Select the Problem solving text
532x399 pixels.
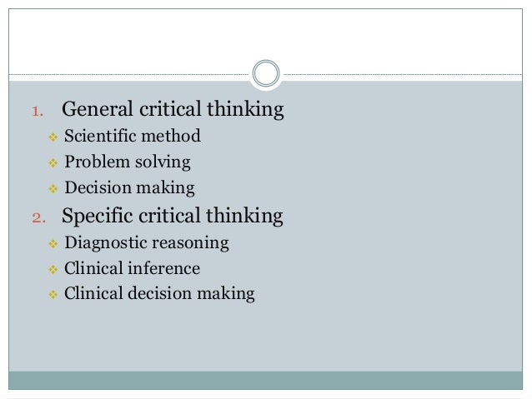tap(128, 161)
